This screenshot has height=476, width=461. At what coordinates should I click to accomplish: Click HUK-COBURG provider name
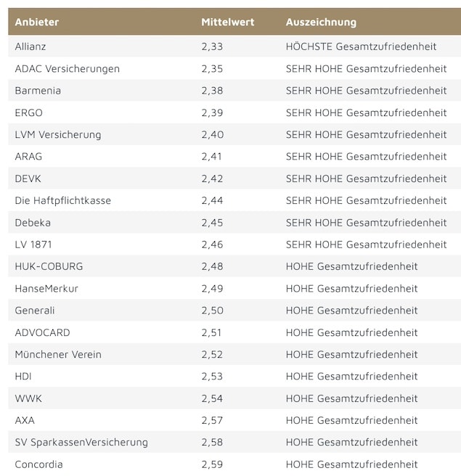point(49,266)
